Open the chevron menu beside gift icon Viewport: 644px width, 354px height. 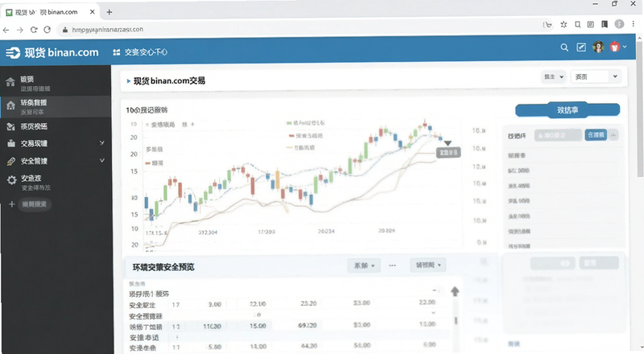(625, 47)
